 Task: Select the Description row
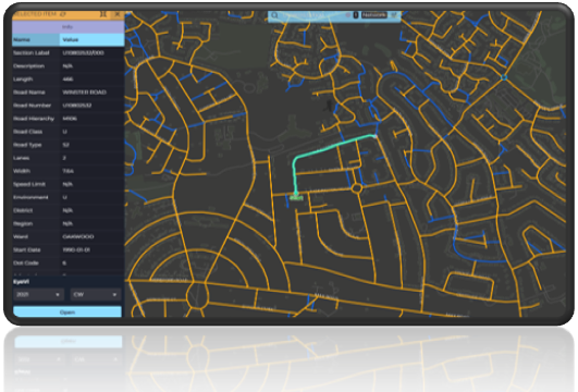[68, 66]
